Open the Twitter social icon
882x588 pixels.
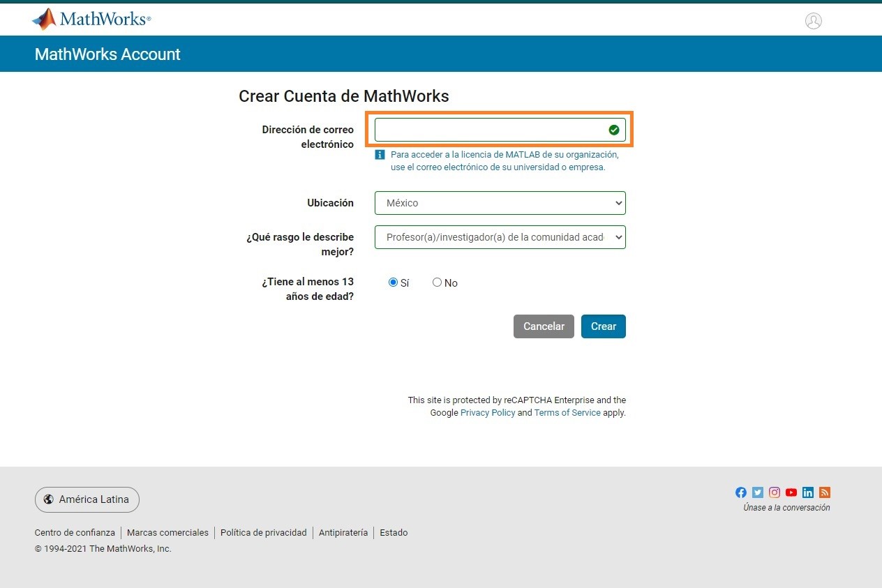(758, 492)
